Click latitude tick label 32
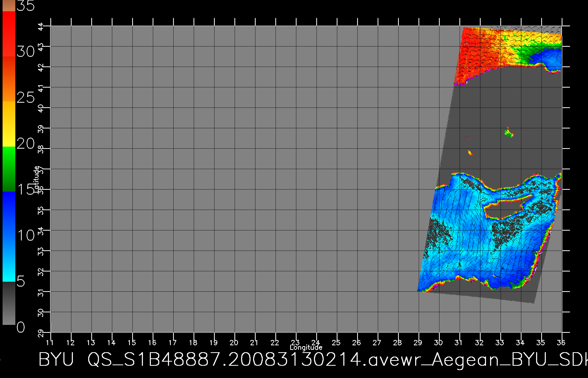 [41, 272]
